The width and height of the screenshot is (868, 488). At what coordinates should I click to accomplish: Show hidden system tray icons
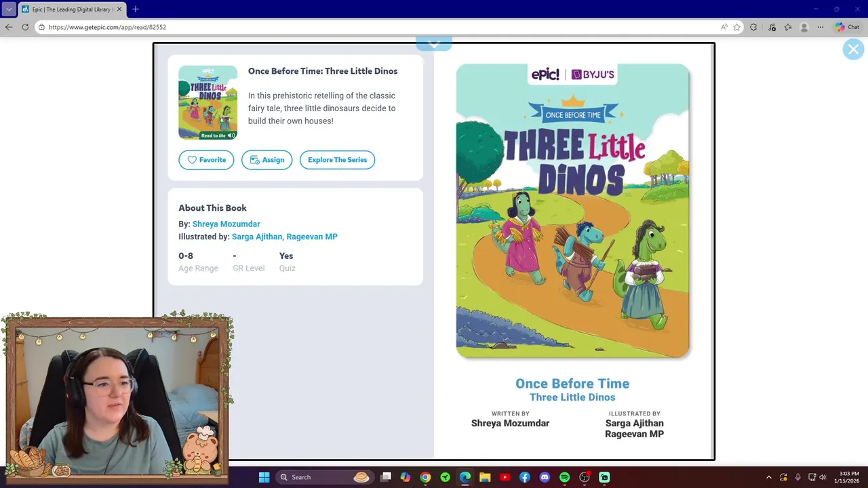[768, 477]
